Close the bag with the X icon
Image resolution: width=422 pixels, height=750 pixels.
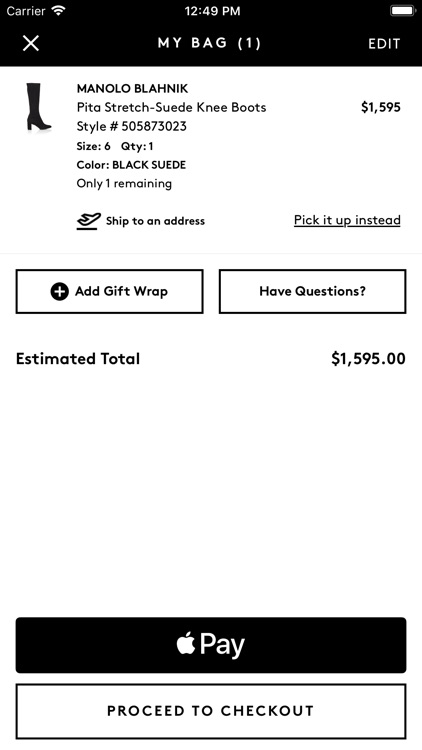(x=31, y=44)
